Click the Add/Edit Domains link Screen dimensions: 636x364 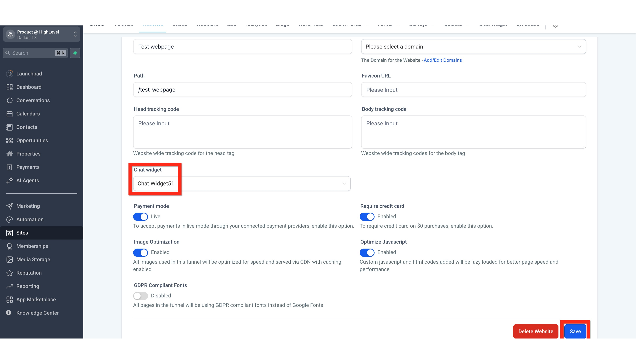tap(442, 60)
